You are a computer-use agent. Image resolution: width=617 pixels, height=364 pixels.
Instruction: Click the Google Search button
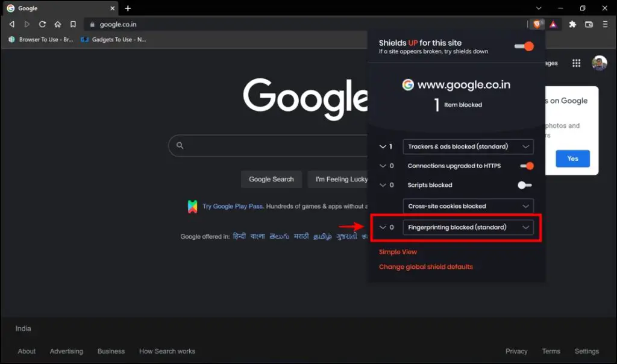(x=271, y=180)
